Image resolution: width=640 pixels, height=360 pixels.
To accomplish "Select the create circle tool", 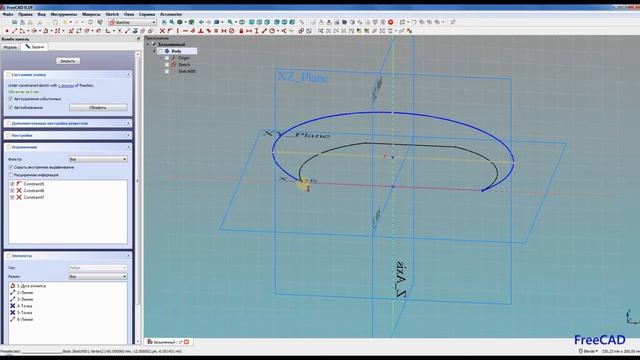I will (34, 31).
